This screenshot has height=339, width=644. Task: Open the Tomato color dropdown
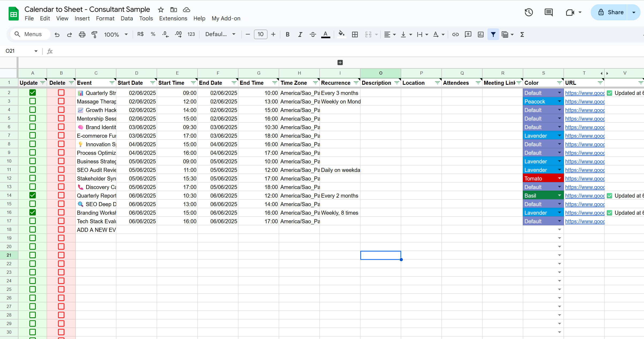click(x=559, y=178)
